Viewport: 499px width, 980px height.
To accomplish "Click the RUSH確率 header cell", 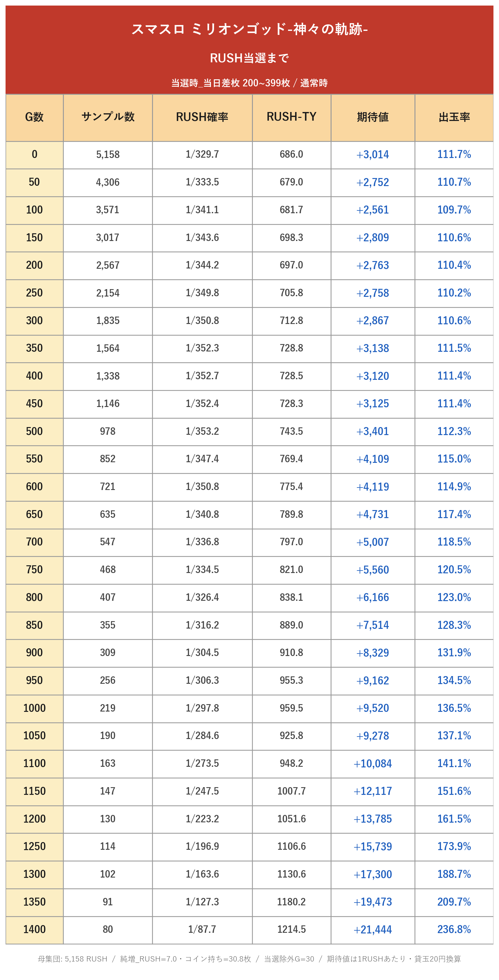I will pos(202,118).
